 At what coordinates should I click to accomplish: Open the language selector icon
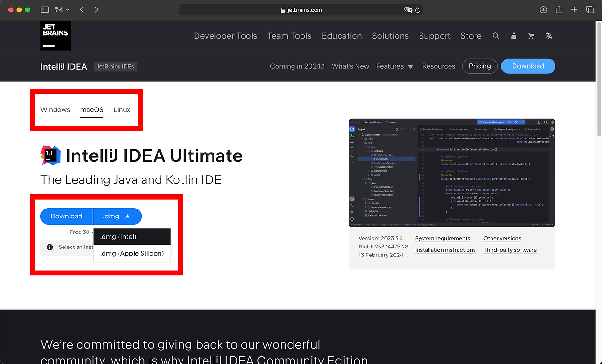(x=549, y=36)
